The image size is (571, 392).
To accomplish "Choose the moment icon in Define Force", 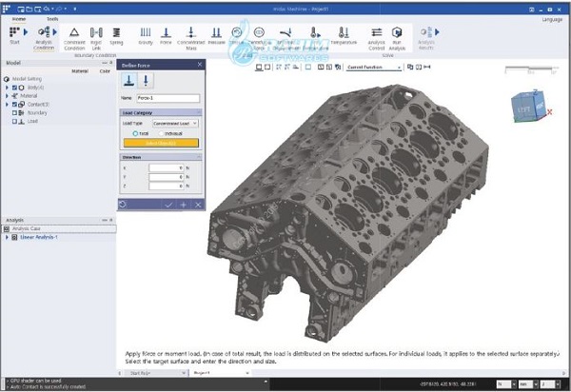I will pos(146,80).
